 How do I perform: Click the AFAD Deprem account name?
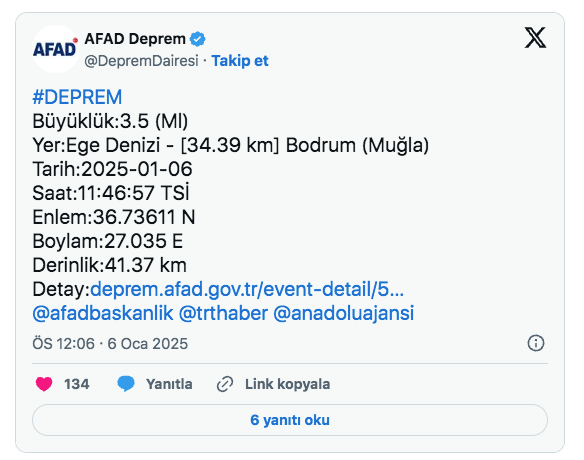tap(135, 39)
